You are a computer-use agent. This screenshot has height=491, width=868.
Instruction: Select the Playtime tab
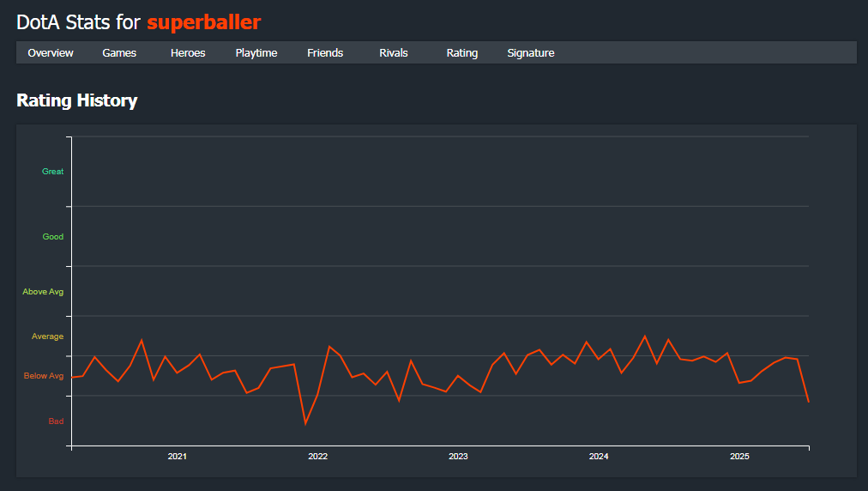point(256,52)
